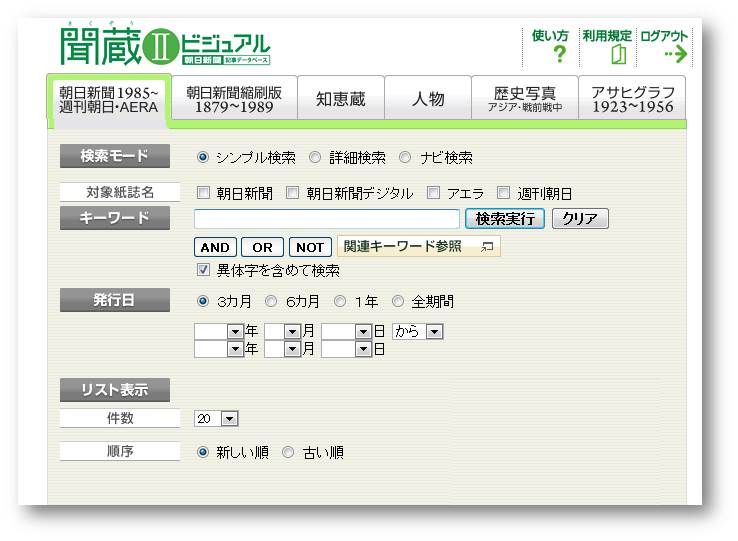The width and height of the screenshot is (738, 541).
Task: Select 新しい順 sort order
Action: point(203,452)
